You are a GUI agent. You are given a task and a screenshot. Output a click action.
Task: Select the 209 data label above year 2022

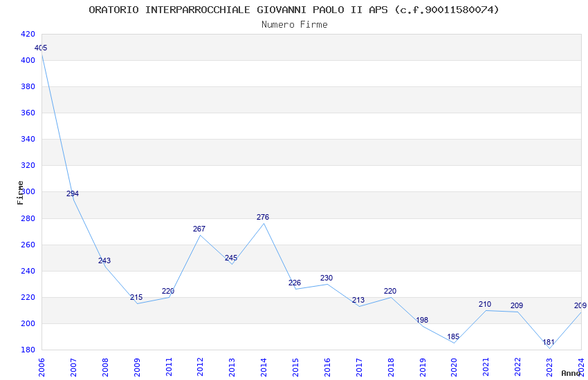[x=517, y=305]
